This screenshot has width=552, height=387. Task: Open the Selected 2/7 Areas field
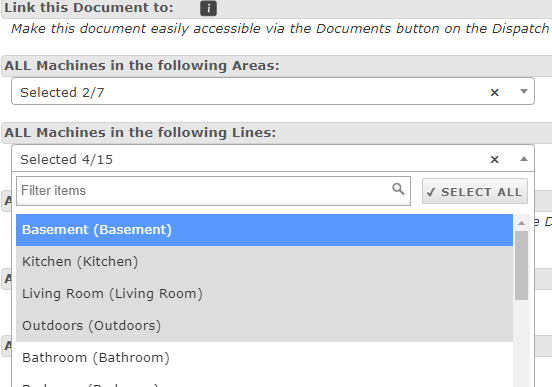273,92
